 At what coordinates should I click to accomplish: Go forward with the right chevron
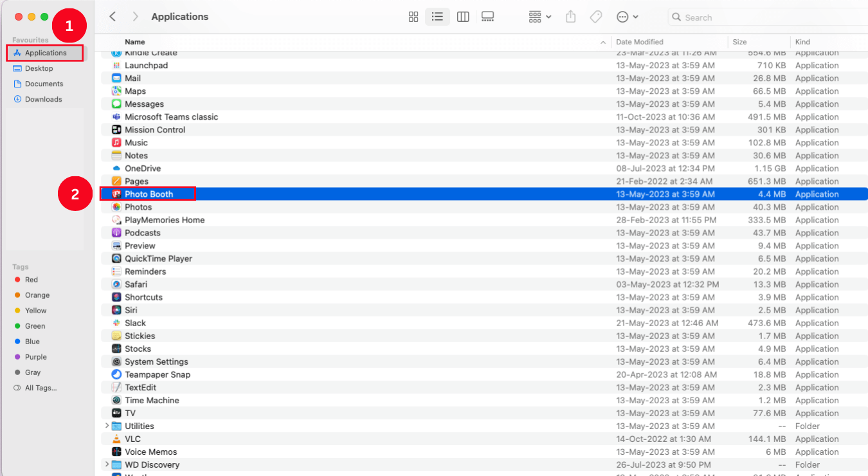point(135,17)
